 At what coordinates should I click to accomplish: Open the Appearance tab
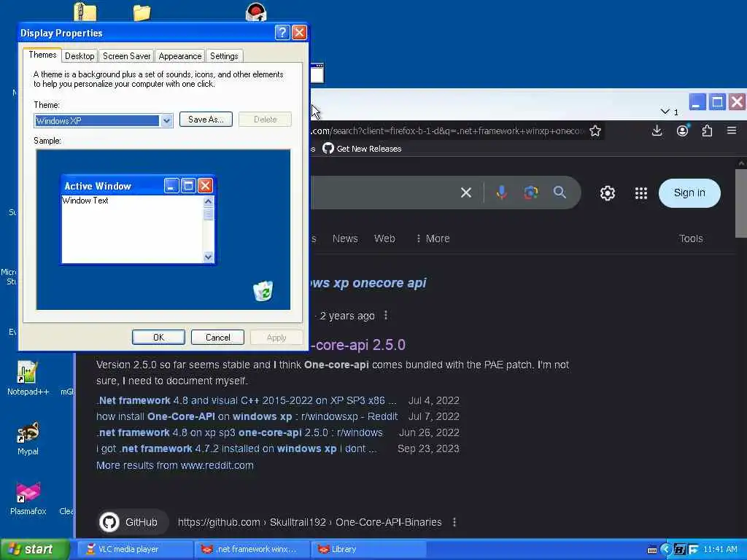(x=180, y=55)
